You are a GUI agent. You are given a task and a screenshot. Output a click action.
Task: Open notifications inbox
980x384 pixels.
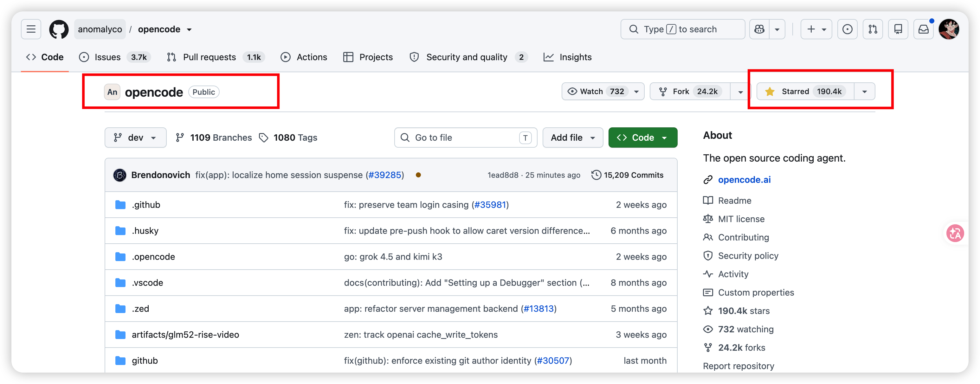[x=924, y=29]
